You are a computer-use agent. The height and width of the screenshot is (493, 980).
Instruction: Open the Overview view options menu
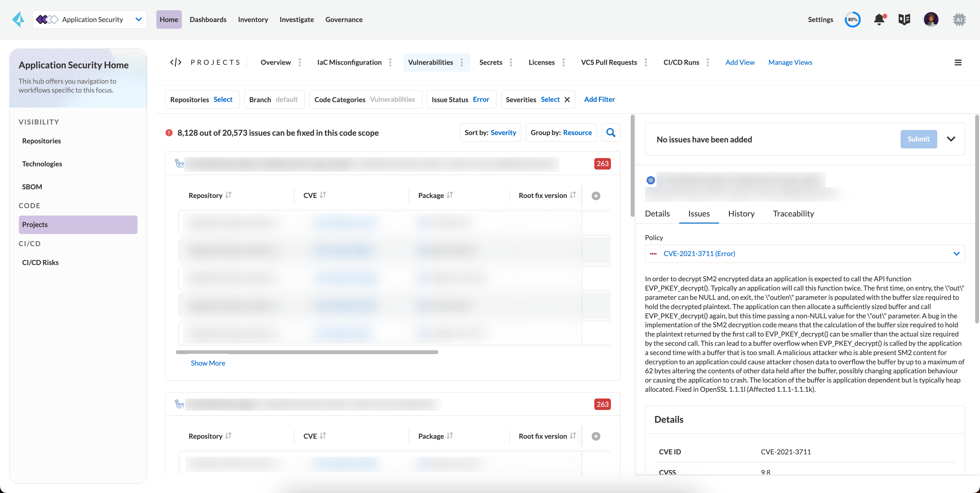click(x=300, y=63)
